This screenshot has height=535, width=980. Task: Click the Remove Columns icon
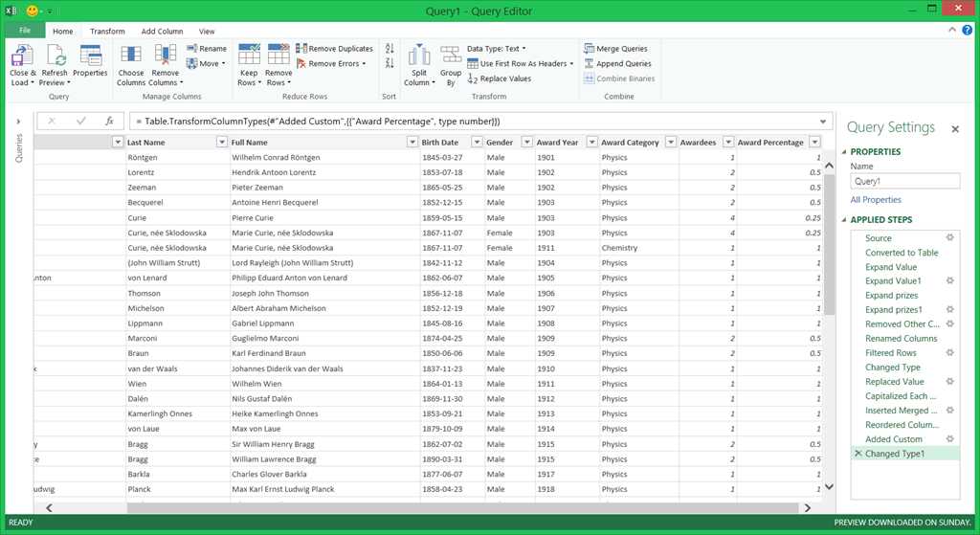click(165, 56)
